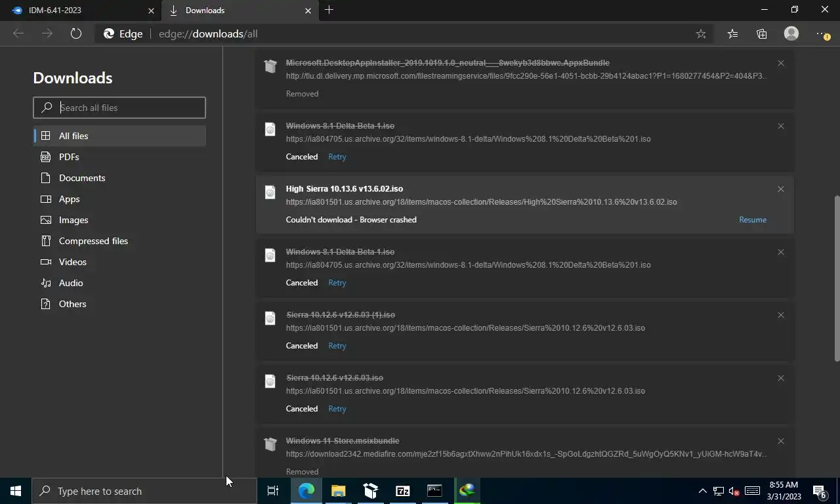Click the page vertical scrollbar thumb

(x=837, y=278)
